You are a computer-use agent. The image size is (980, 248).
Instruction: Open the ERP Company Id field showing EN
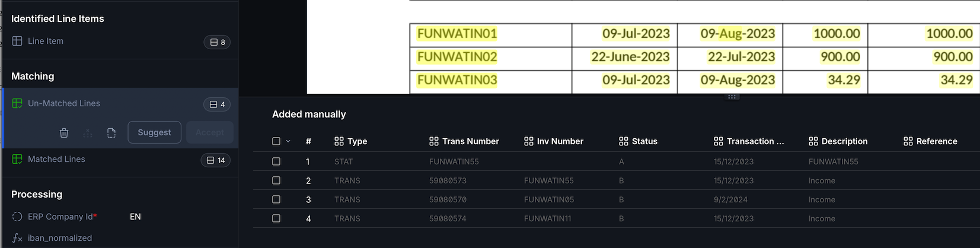(135, 217)
